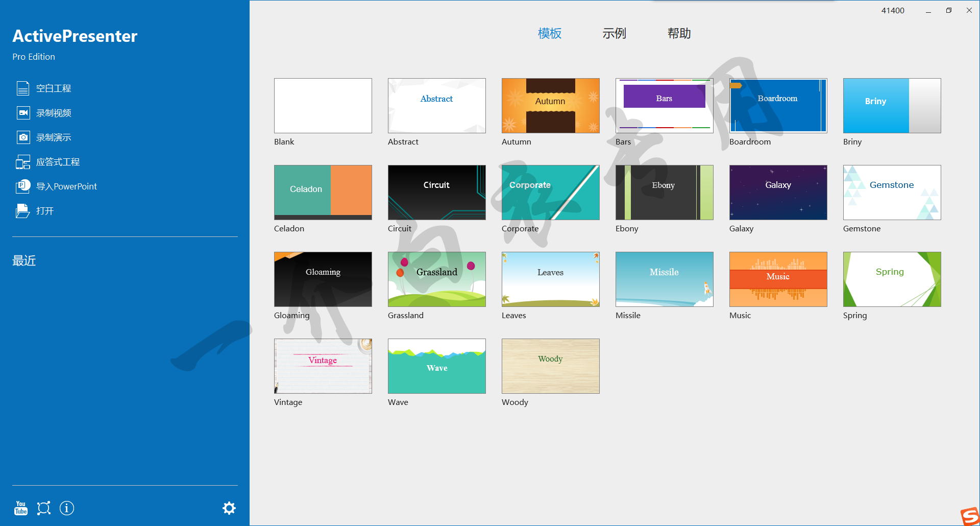This screenshot has height=526, width=980.
Task: Click the 应答式工程 label
Action: click(x=58, y=162)
